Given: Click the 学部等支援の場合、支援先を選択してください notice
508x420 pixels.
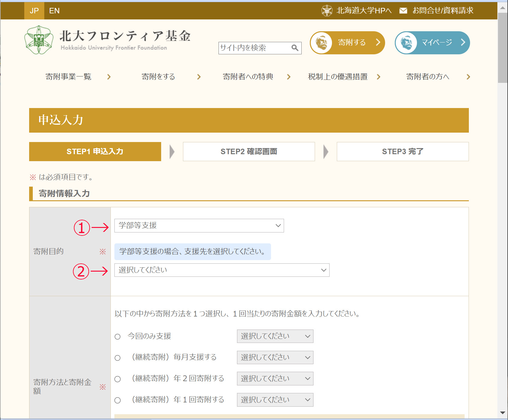Looking at the screenshot, I should coord(192,252).
